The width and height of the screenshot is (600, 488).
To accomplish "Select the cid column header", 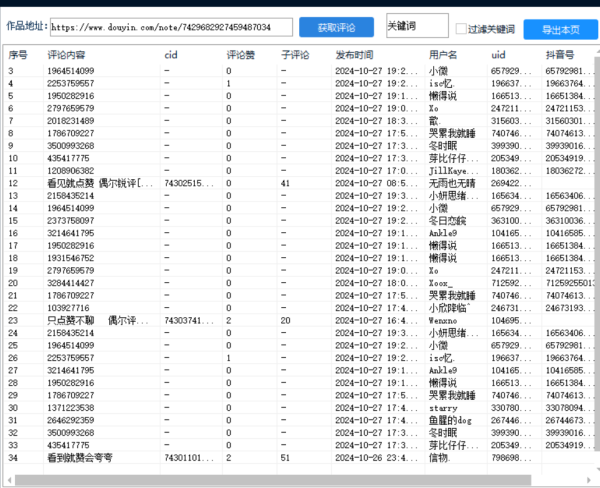I will 171,56.
